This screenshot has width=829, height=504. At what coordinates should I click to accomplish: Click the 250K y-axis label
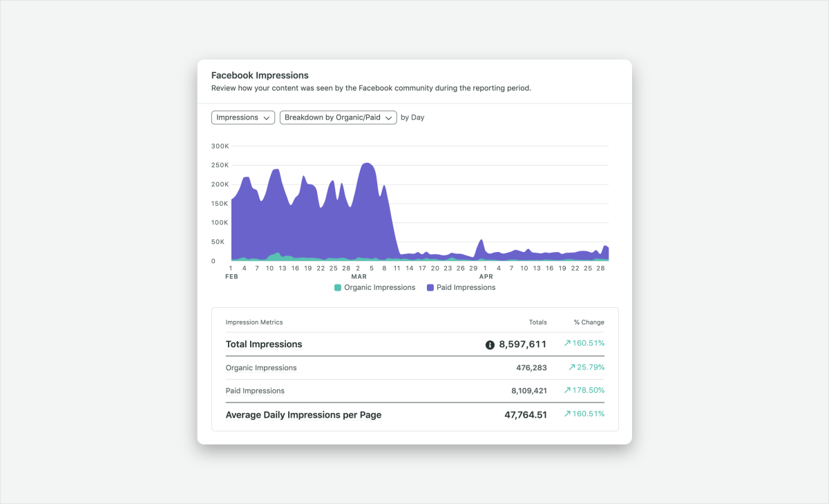220,165
